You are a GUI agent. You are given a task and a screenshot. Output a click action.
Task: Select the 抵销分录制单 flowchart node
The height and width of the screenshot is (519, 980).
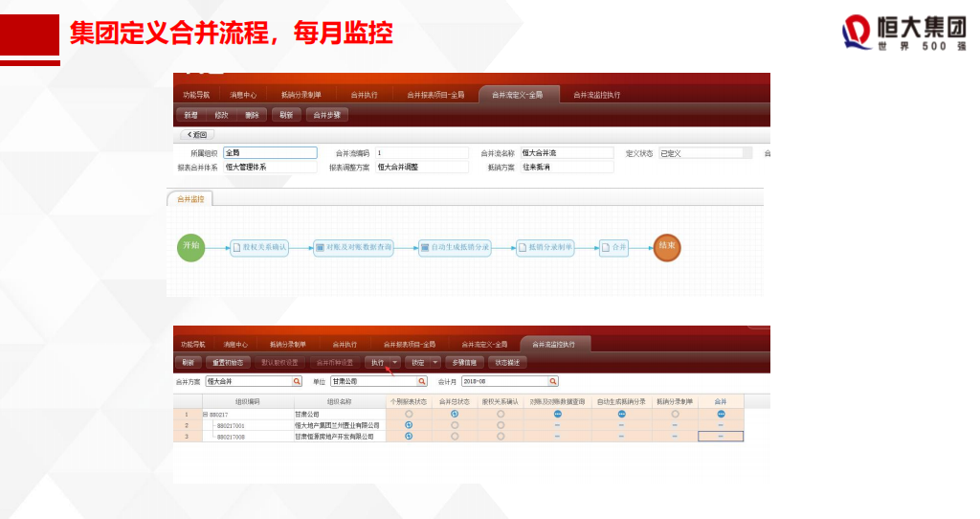tap(545, 248)
